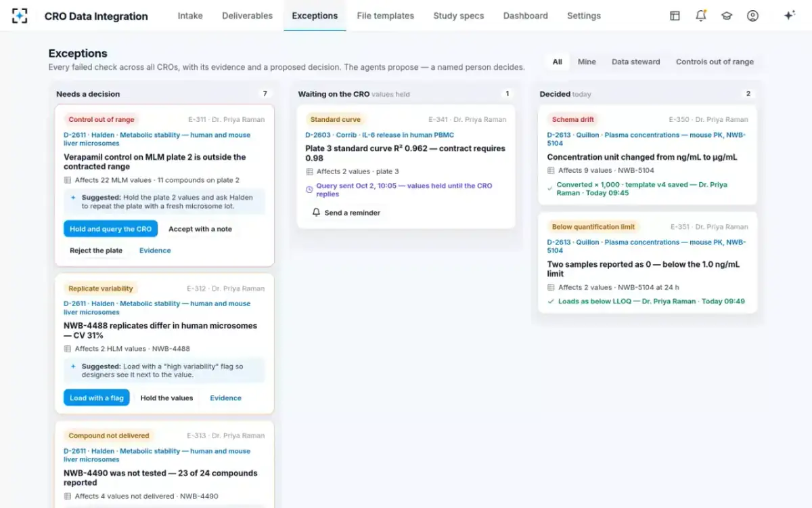Click Send a reminder button
The image size is (812, 508).
coord(346,213)
